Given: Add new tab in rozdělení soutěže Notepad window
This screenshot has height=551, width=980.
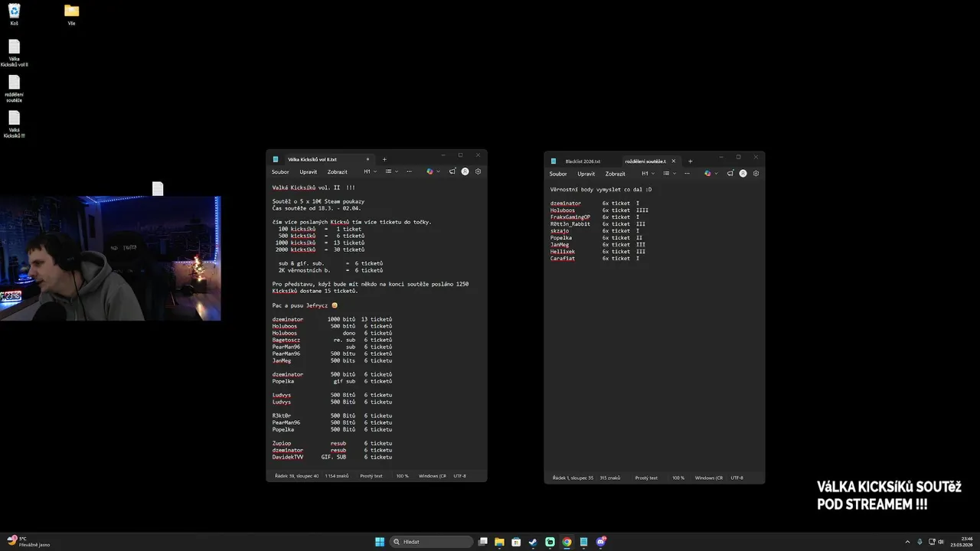Looking at the screenshot, I should tap(690, 161).
